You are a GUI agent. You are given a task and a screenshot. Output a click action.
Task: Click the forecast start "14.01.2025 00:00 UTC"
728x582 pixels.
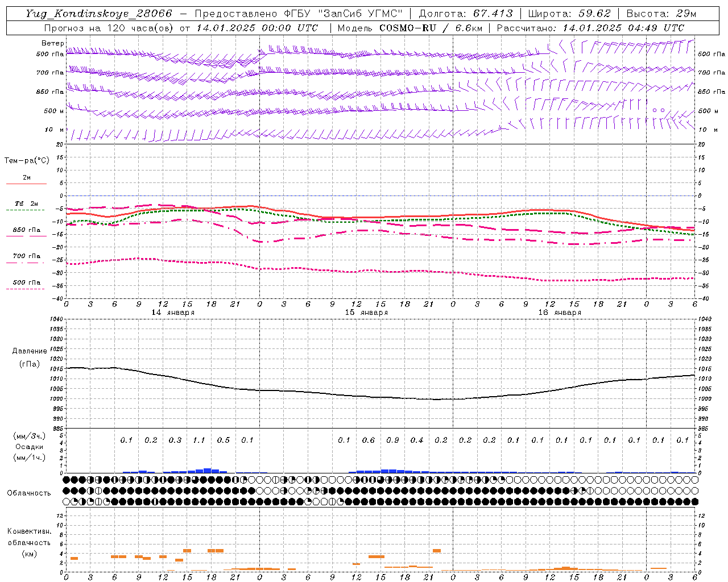[257, 28]
